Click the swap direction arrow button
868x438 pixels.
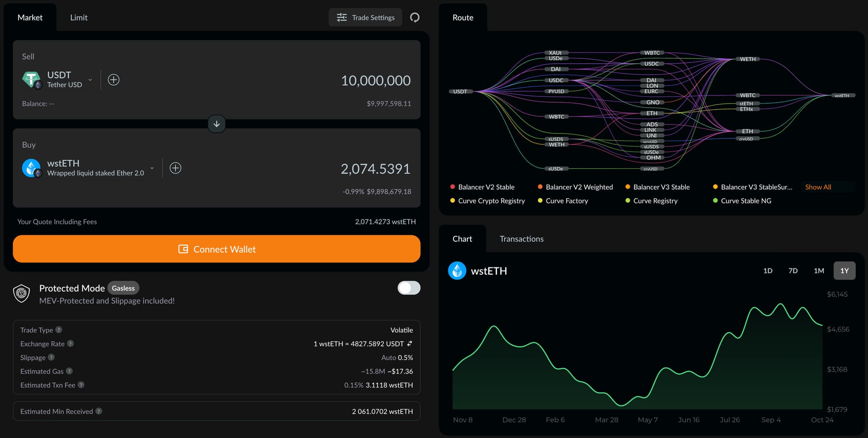[x=217, y=124]
